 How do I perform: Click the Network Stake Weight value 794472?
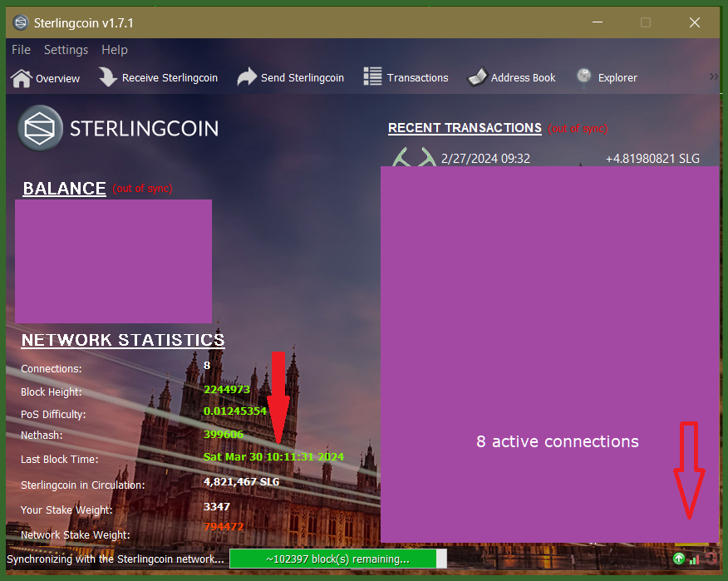[x=224, y=527]
